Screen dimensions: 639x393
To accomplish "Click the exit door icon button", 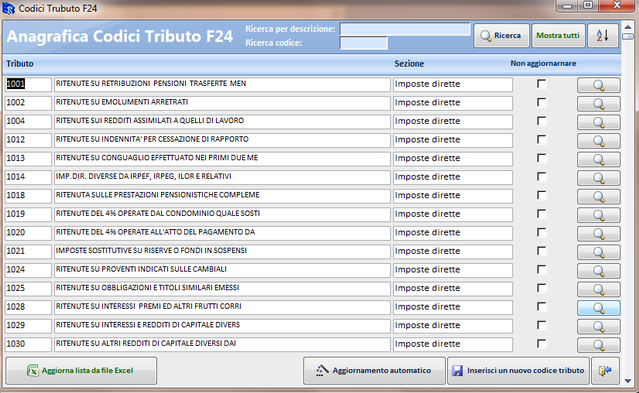I will 605,371.
